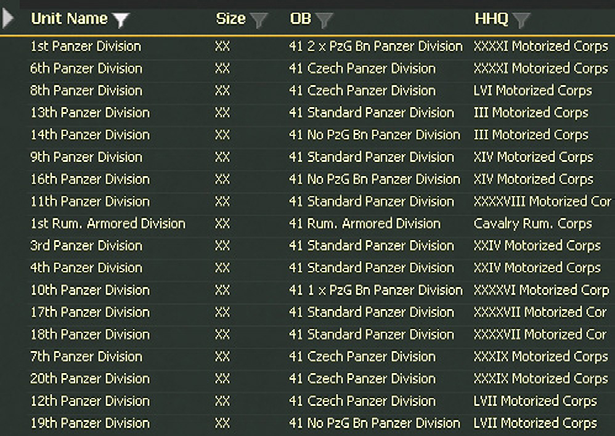
Task: Sort by the HHQ column header
Action: [491, 19]
